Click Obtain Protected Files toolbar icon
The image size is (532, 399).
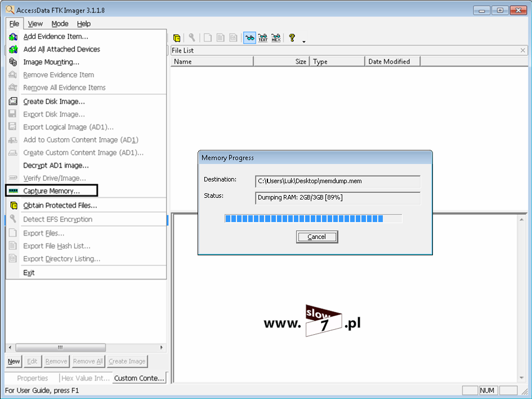click(x=177, y=38)
